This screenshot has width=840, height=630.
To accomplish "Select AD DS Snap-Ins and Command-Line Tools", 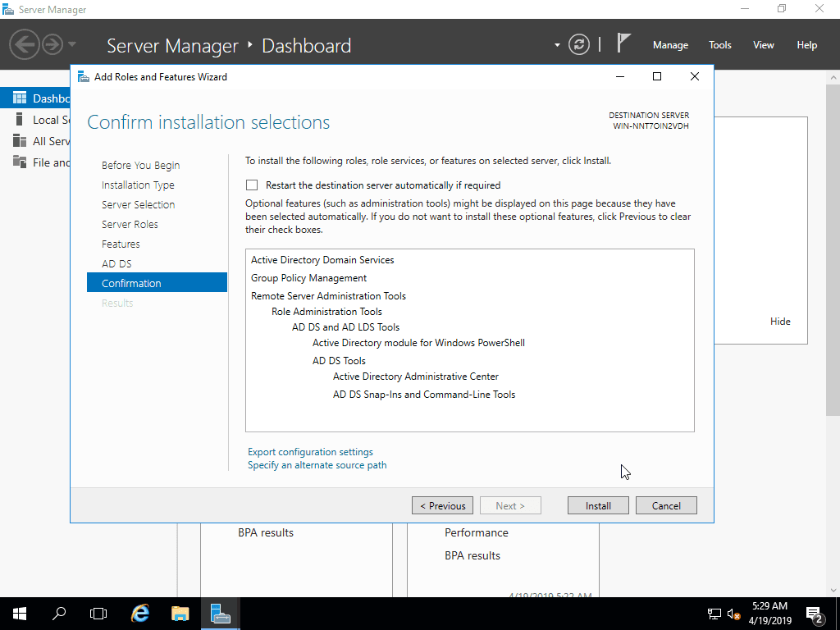I will pyautogui.click(x=424, y=395).
